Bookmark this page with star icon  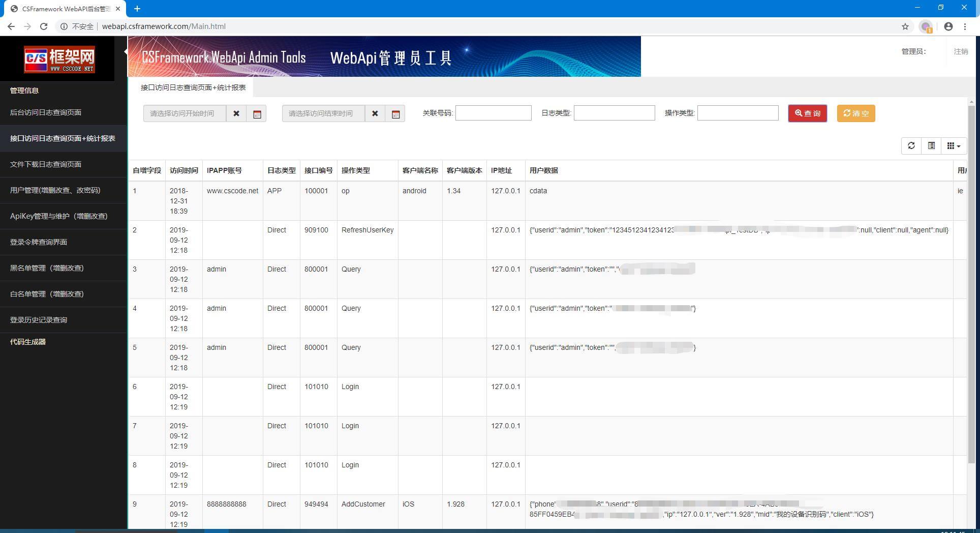coord(905,26)
